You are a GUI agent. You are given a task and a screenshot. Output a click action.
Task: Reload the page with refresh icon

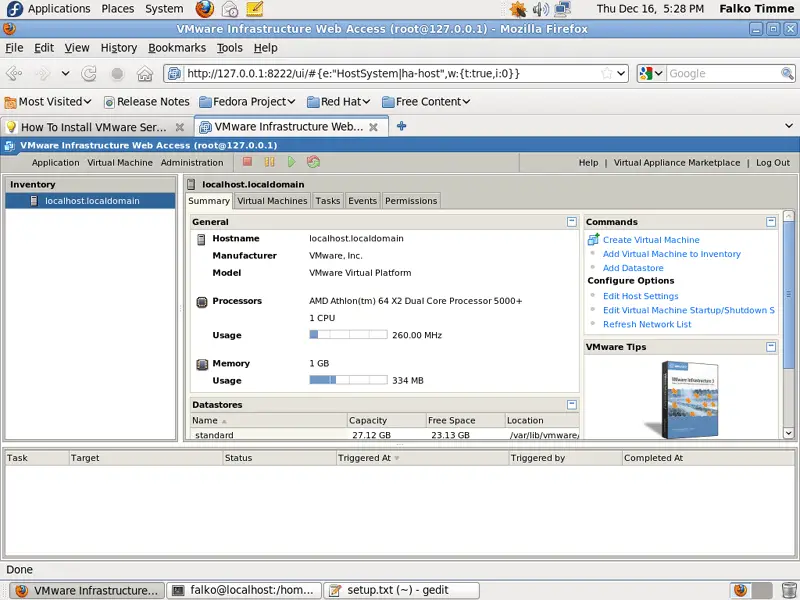click(89, 73)
